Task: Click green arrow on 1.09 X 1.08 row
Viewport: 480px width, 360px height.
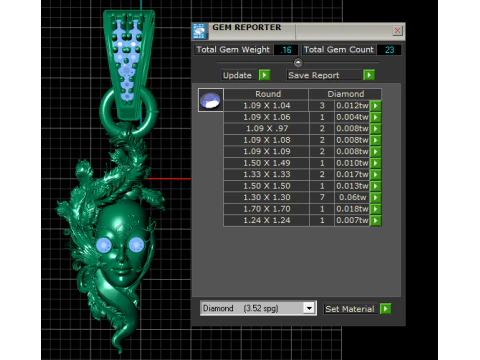Action: coord(376,140)
